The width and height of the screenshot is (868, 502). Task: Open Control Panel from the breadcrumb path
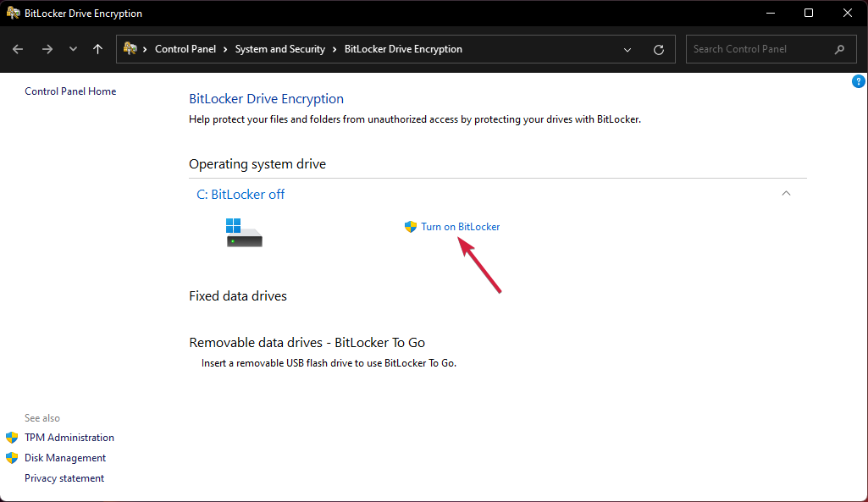click(x=185, y=48)
